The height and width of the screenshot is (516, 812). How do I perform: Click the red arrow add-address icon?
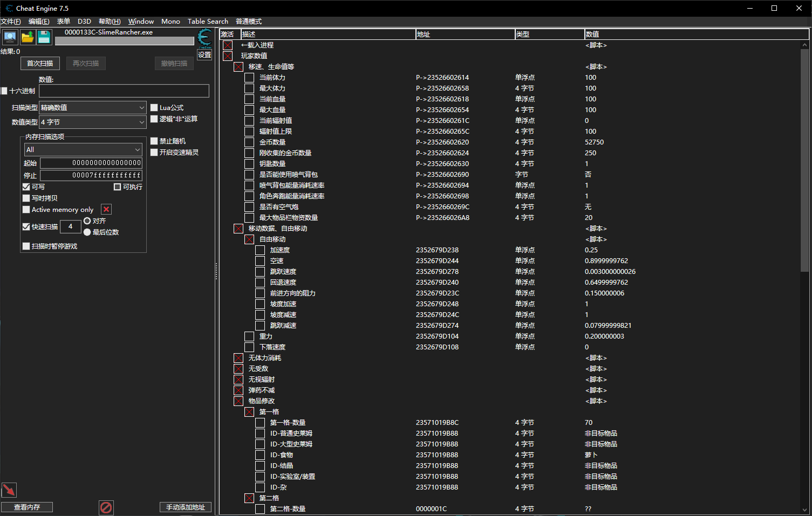(x=9, y=490)
